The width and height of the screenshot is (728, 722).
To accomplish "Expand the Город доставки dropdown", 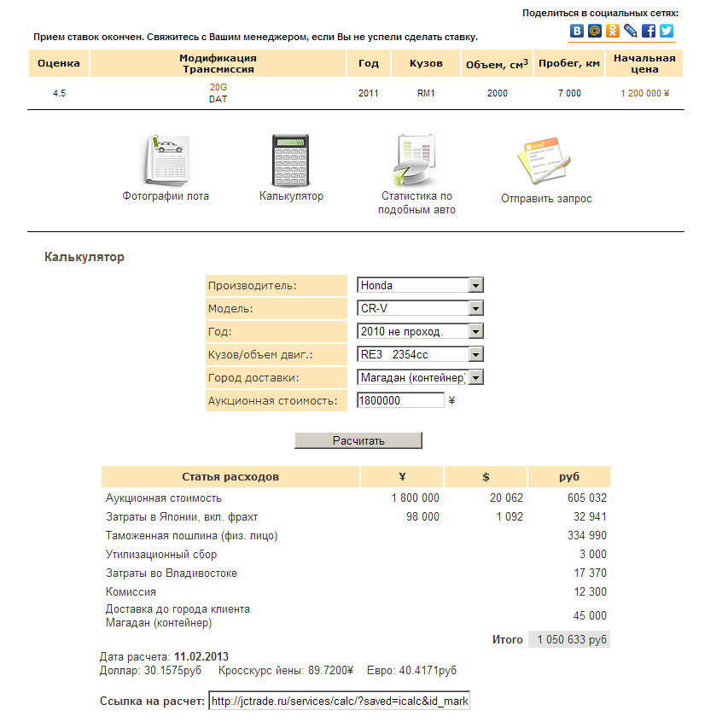I will [x=476, y=377].
